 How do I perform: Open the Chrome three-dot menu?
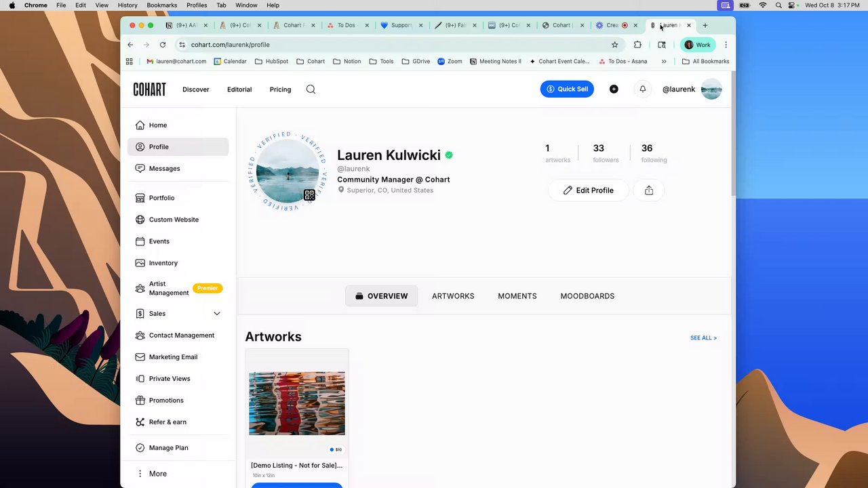tap(726, 45)
